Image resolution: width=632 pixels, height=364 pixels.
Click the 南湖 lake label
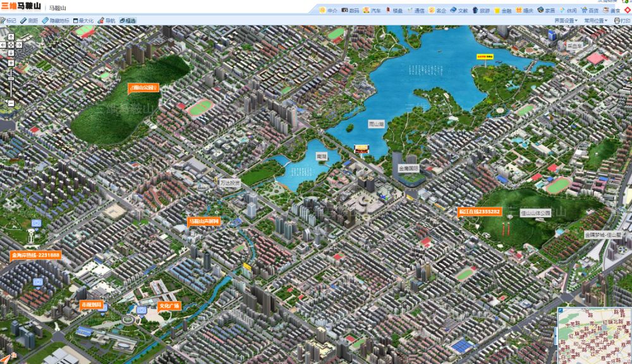click(x=321, y=156)
